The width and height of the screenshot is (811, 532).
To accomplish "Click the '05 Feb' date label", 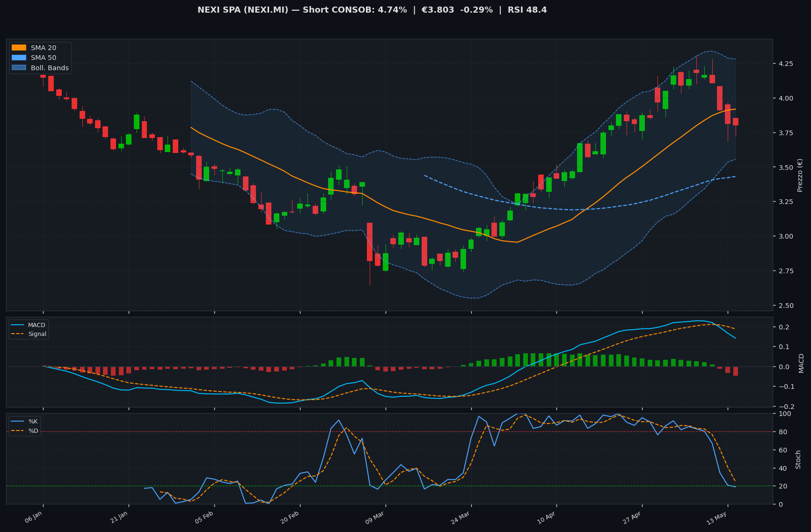I will (205, 518).
